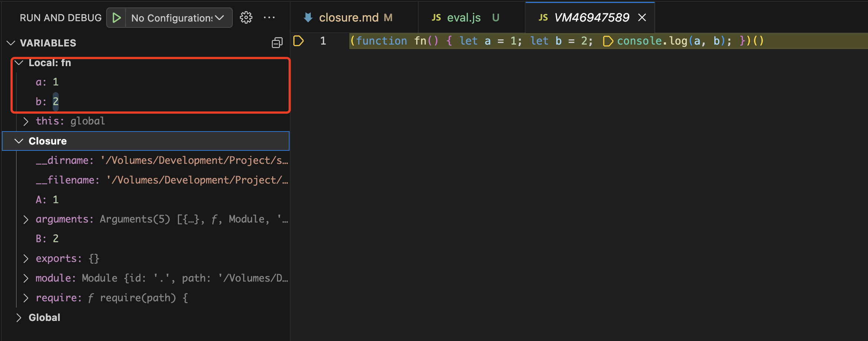Select the __dirname closure variable

pos(146,160)
